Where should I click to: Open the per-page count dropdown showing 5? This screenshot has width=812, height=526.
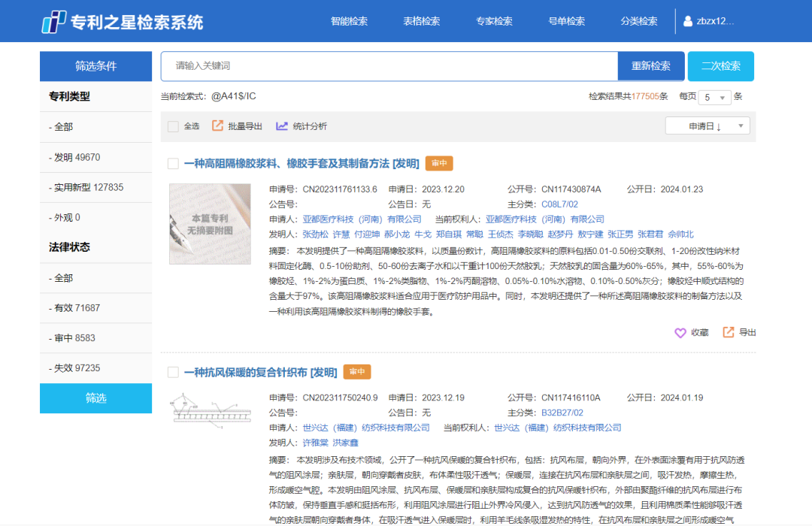tap(715, 98)
